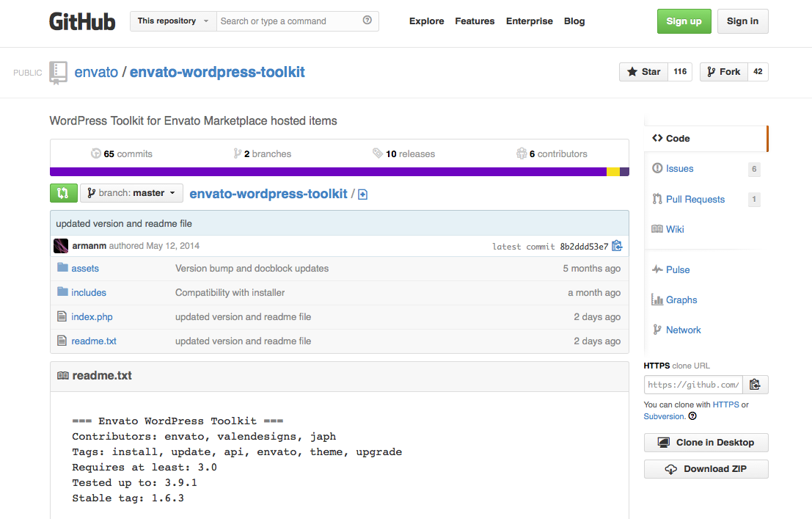Click the book icon beside readme.txt heading

pos(62,375)
